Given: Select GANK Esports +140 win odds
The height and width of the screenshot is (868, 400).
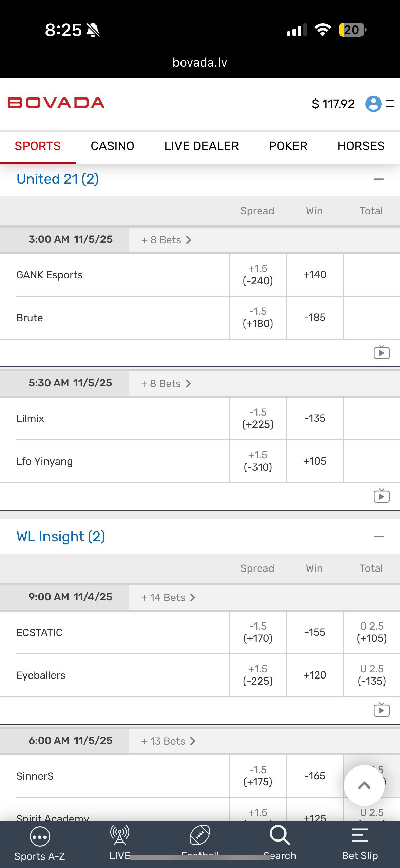Looking at the screenshot, I should (315, 275).
